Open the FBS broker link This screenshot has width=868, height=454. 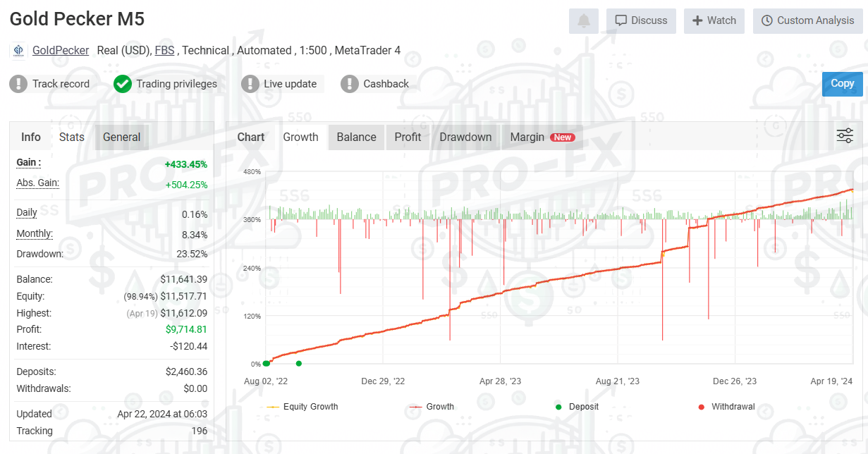click(x=165, y=51)
